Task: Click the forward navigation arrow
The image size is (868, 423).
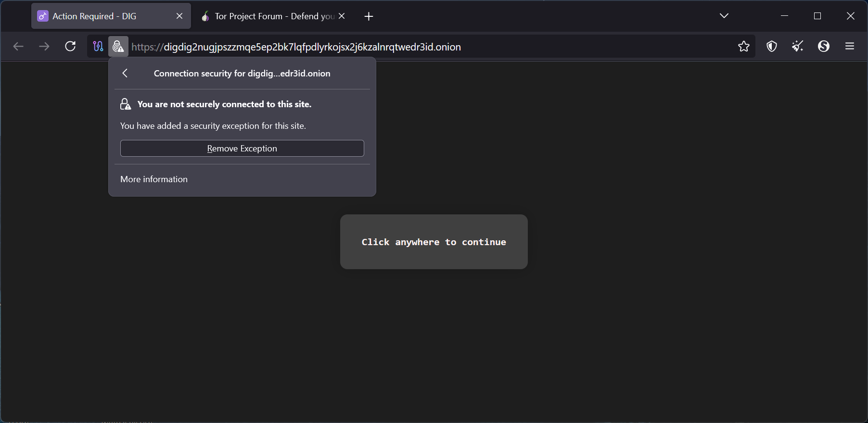Action: tap(44, 47)
